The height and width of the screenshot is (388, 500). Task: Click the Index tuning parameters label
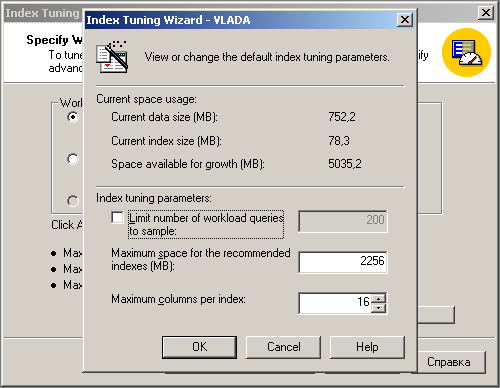click(x=154, y=198)
